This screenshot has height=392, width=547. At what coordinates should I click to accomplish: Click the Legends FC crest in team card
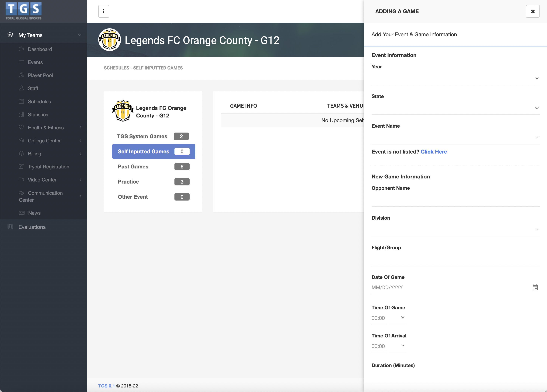click(123, 111)
